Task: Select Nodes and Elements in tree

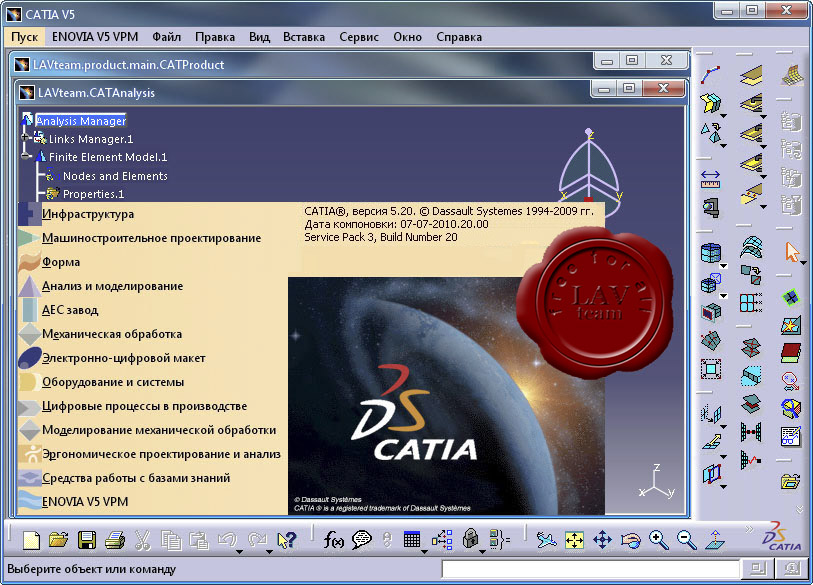Action: [115, 176]
